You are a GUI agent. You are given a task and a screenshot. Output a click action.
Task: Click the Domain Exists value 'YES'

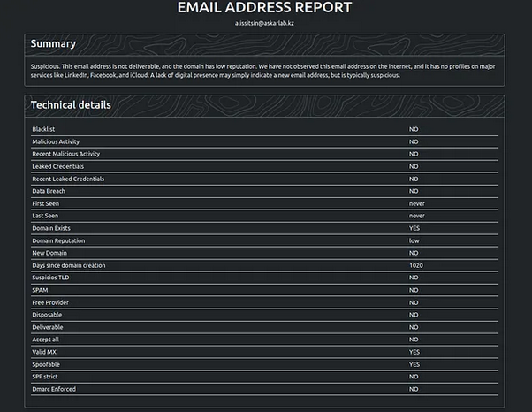[x=414, y=228]
